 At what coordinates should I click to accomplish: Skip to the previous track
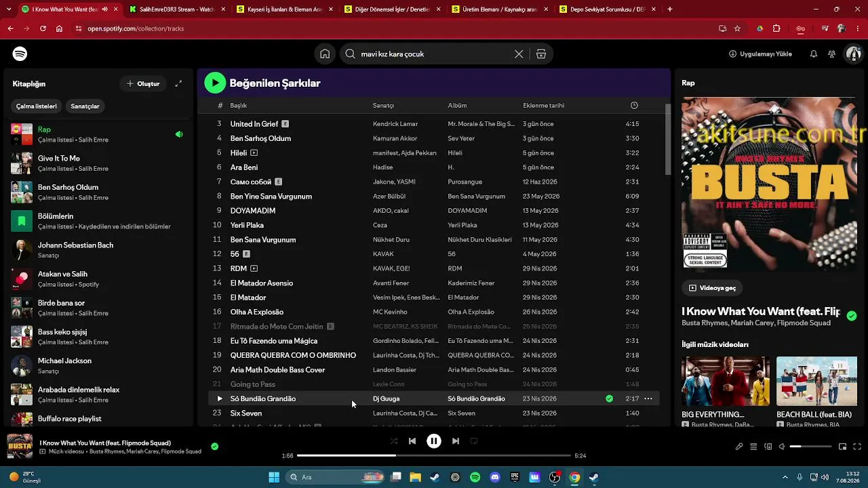412,441
